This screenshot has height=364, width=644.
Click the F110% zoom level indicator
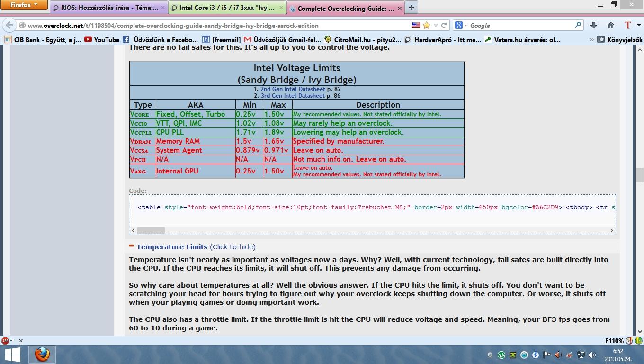tap(614, 340)
